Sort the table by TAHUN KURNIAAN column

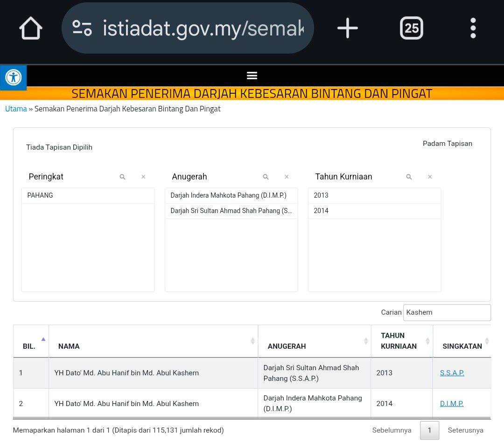[401, 341]
